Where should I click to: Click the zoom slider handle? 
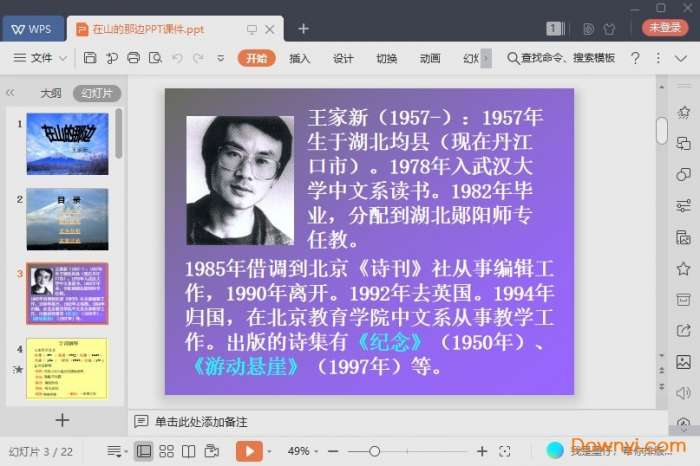pos(375,452)
